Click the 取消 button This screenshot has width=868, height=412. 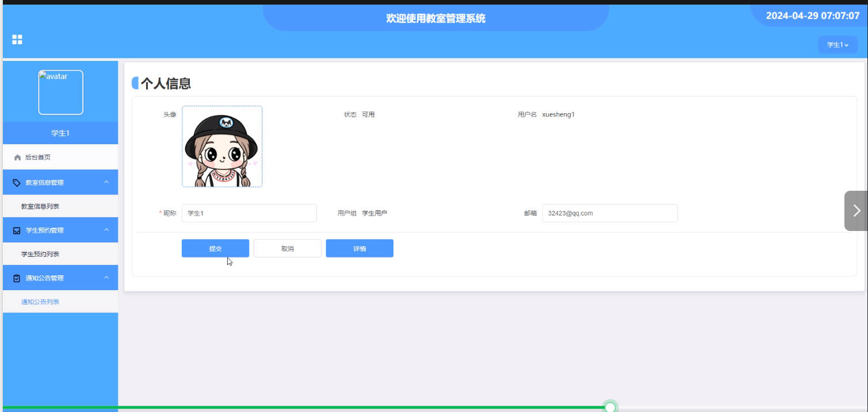click(288, 248)
